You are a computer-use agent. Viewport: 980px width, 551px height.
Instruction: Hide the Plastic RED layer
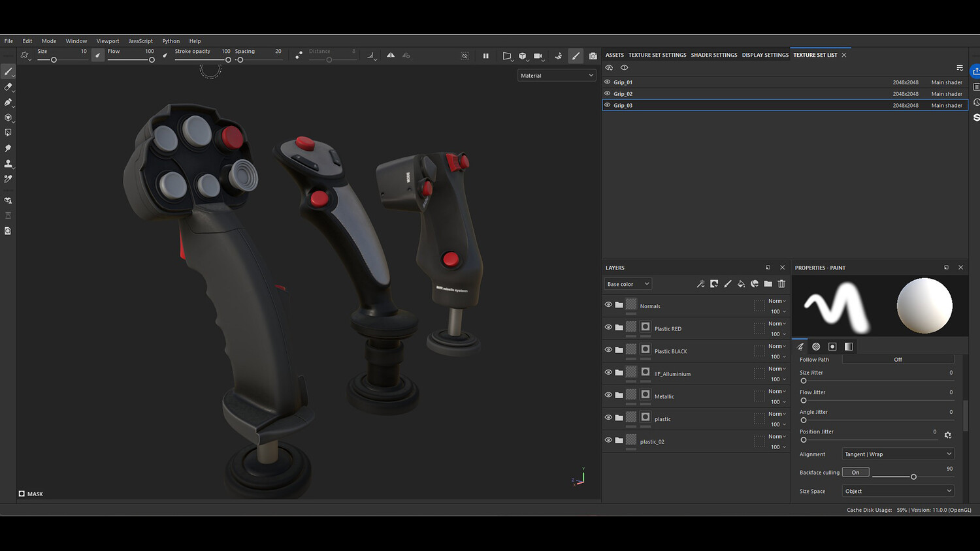608,328
